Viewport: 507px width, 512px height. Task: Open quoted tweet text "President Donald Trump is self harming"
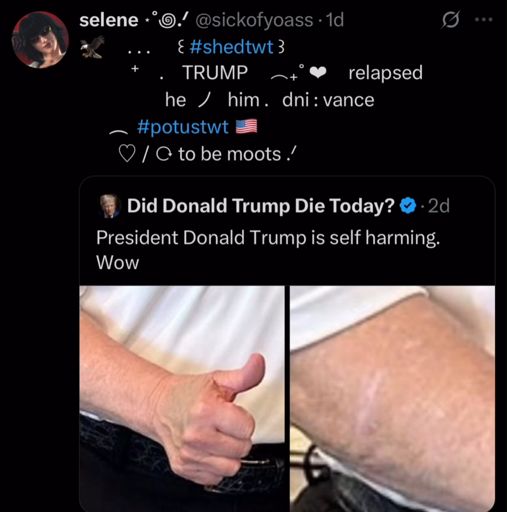[268, 238]
